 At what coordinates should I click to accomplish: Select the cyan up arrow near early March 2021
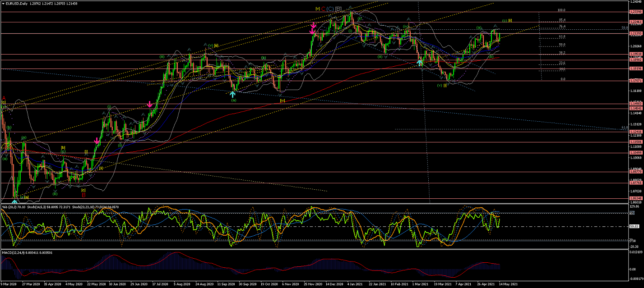coord(420,63)
